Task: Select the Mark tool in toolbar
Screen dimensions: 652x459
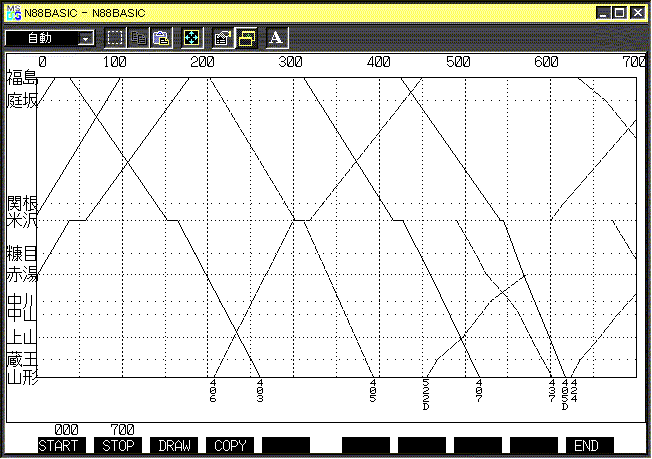Action: [x=115, y=38]
